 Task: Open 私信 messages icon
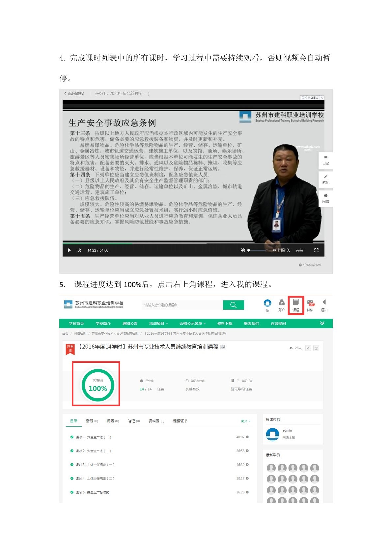pos(310,305)
